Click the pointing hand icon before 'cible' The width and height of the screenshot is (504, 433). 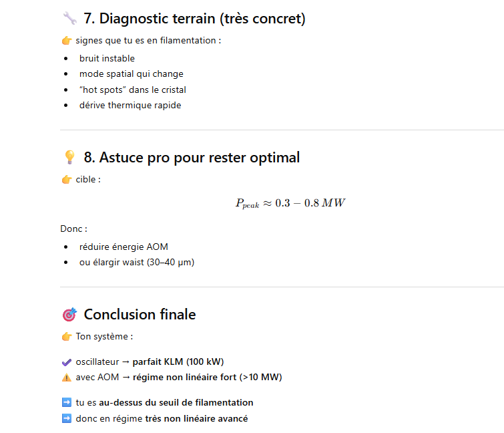point(67,180)
